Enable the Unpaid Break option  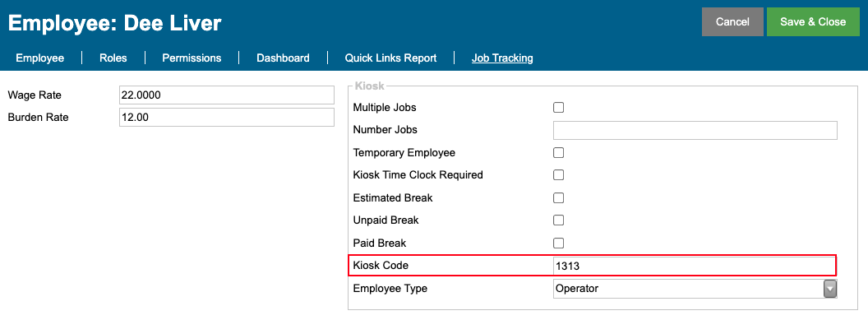point(559,220)
